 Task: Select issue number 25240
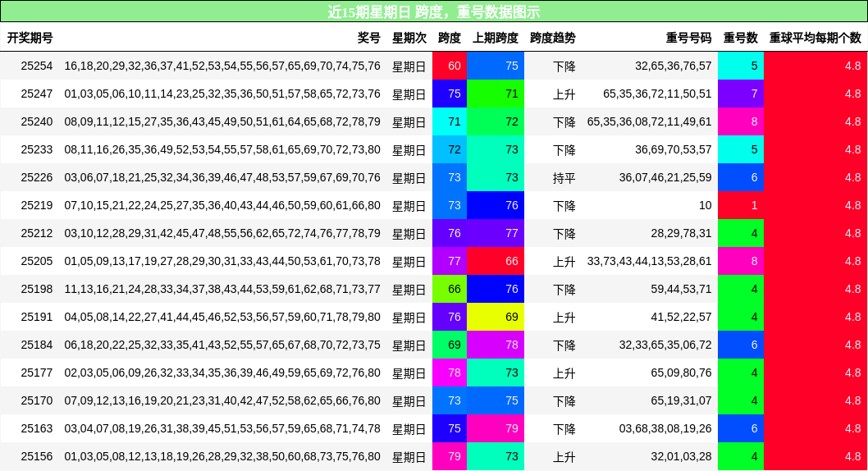pos(37,121)
